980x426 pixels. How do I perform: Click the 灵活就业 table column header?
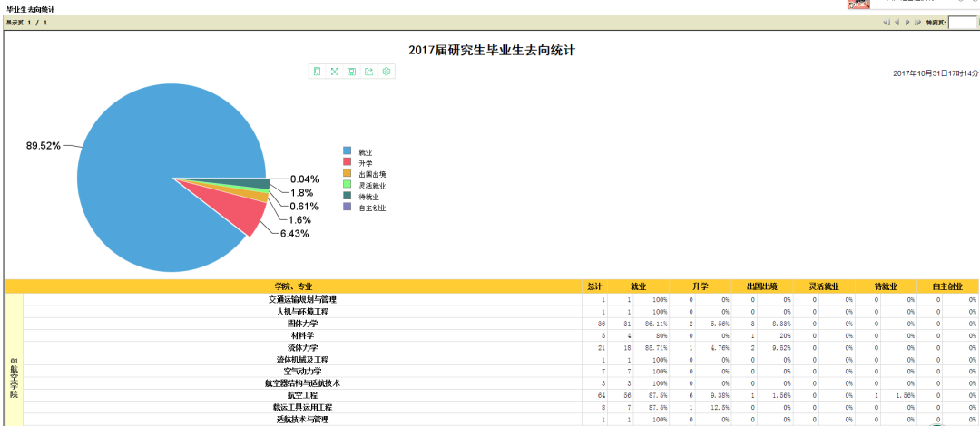pyautogui.click(x=824, y=286)
